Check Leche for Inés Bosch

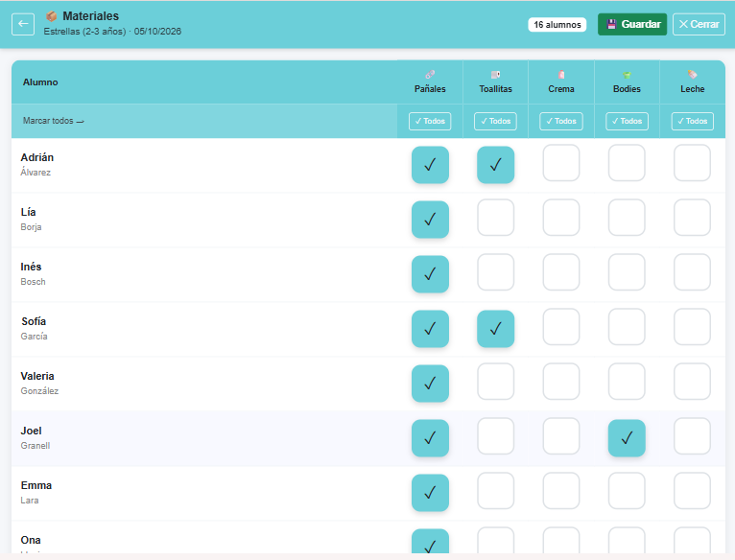click(693, 272)
